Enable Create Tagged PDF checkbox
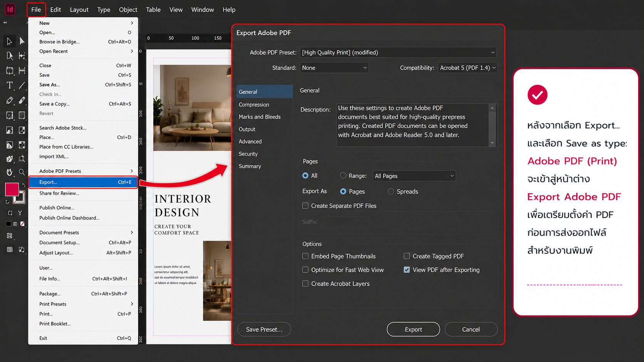The width and height of the screenshot is (644, 362). pyautogui.click(x=407, y=256)
